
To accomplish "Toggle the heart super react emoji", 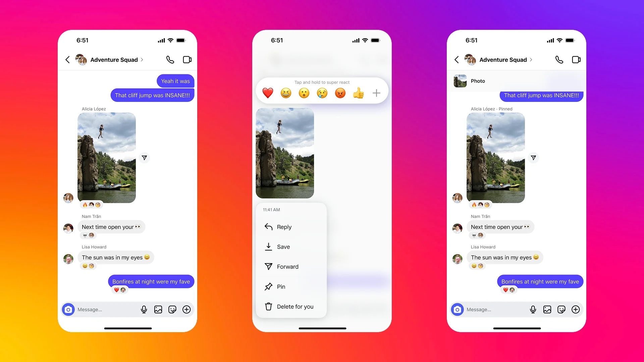I will (x=268, y=93).
